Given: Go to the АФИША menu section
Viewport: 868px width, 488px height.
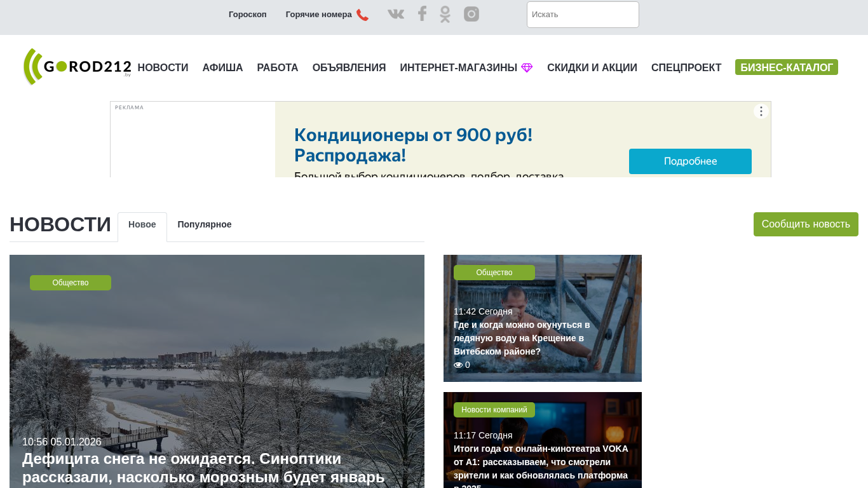Looking at the screenshot, I should tap(223, 68).
